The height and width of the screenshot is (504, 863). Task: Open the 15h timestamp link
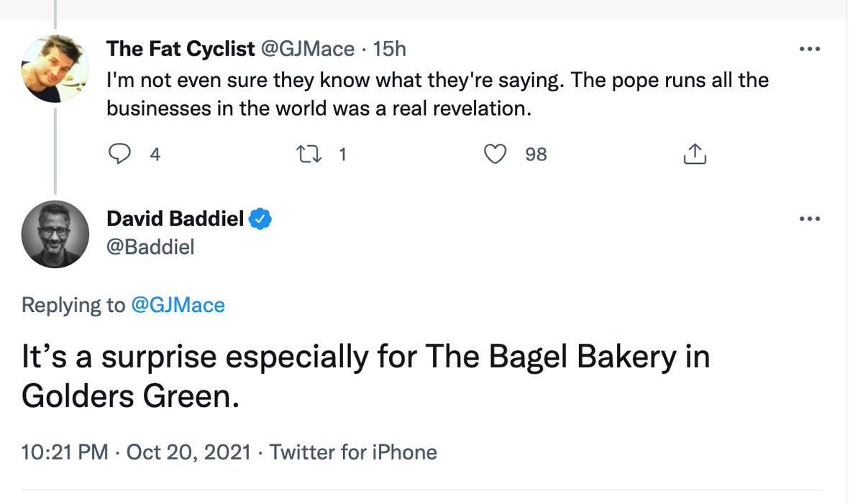(x=390, y=49)
